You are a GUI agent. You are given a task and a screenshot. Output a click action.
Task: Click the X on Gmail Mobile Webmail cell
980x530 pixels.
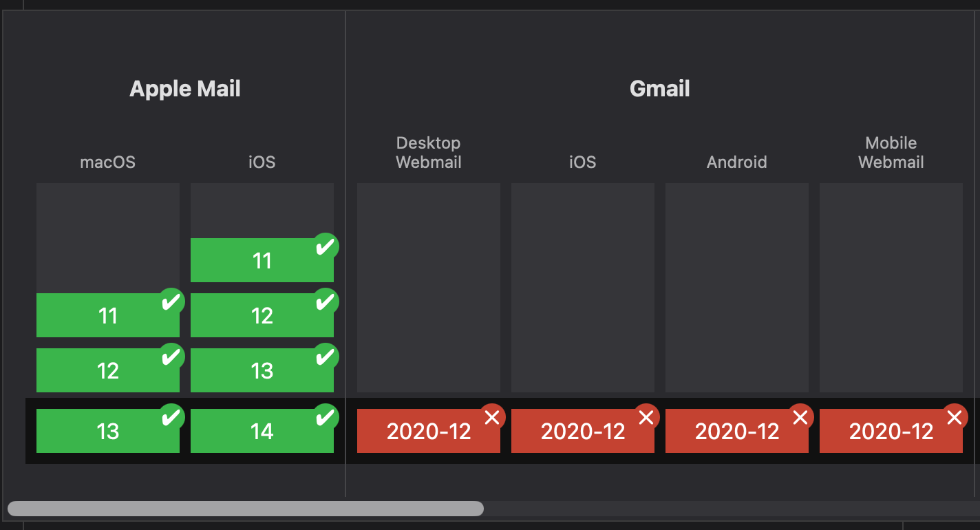[955, 416]
